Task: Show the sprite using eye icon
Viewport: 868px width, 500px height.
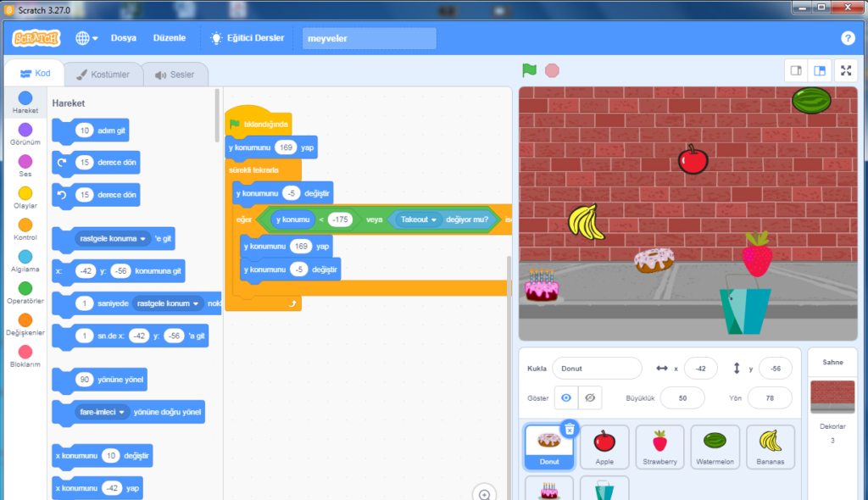Action: (565, 397)
